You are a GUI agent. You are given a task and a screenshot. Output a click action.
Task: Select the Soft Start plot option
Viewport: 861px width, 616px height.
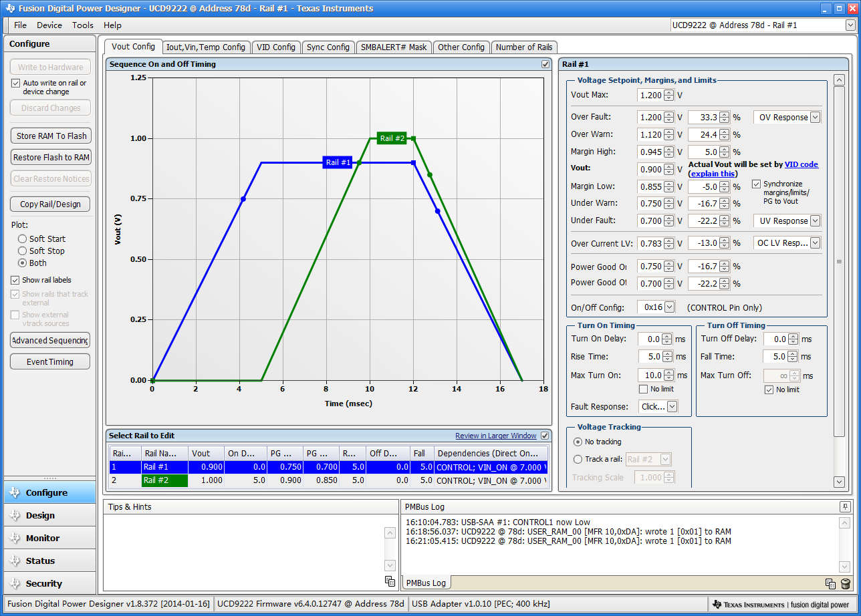point(23,239)
